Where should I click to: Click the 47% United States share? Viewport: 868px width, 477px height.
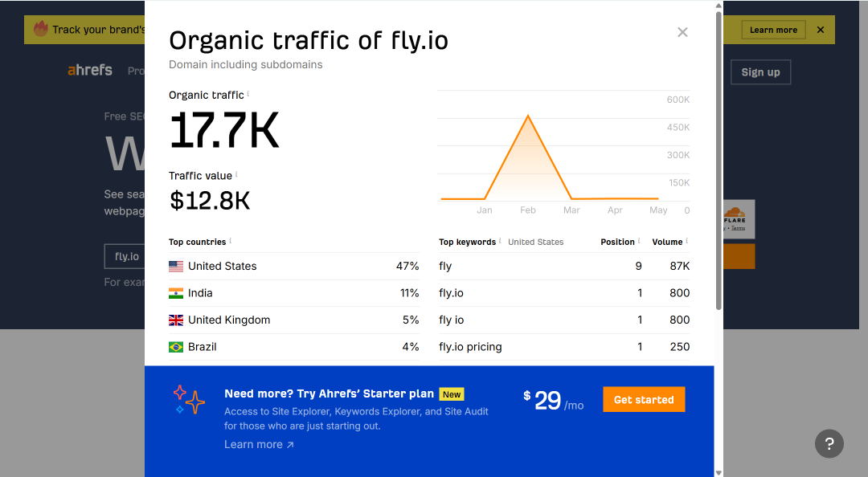click(407, 266)
